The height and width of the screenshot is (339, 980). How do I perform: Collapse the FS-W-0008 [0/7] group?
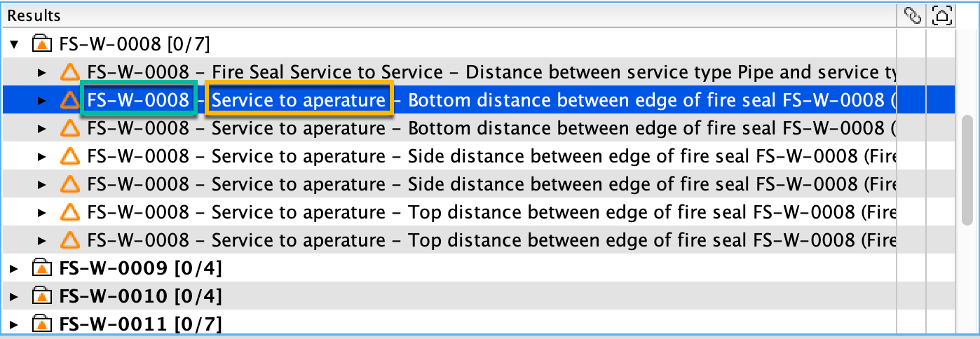tap(15, 45)
